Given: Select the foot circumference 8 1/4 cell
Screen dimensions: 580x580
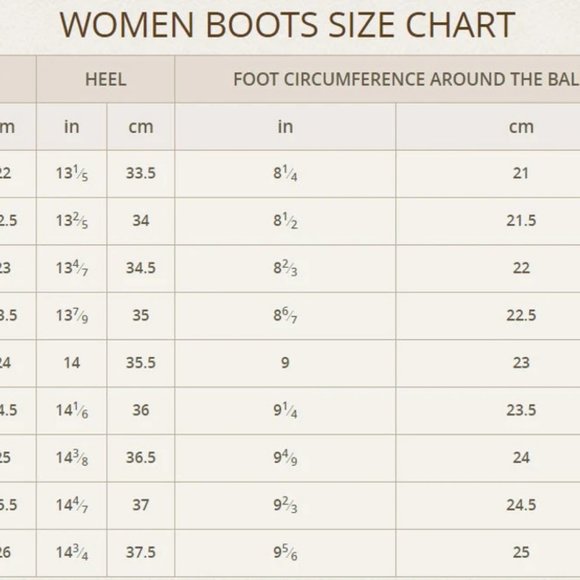Looking at the screenshot, I should (285, 173).
